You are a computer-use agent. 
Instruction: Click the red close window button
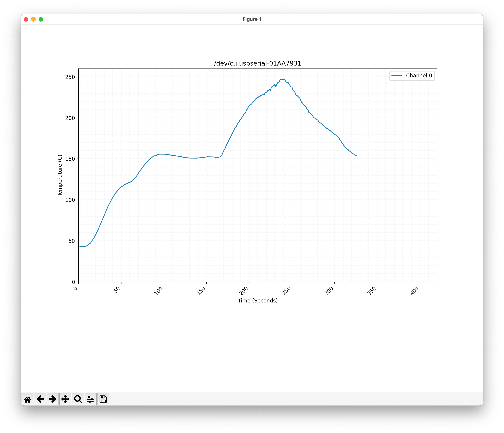26,19
